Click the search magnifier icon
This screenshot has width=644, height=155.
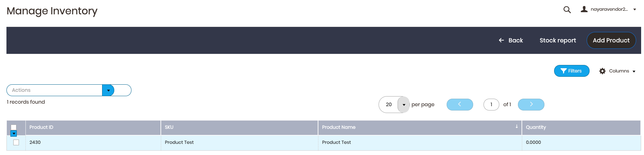pyautogui.click(x=567, y=10)
